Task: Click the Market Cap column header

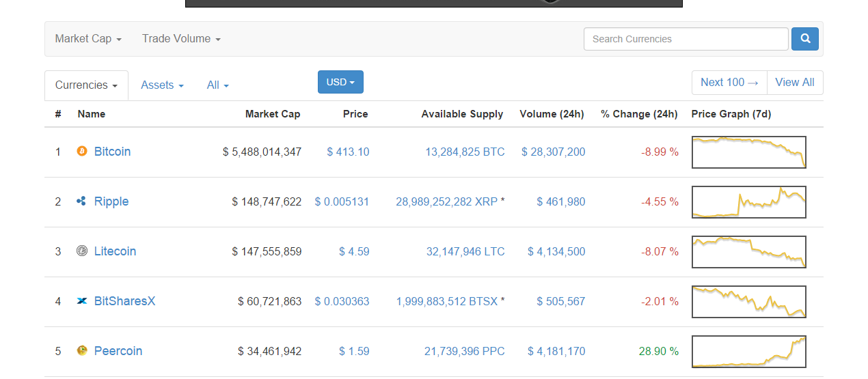Action: [x=273, y=114]
